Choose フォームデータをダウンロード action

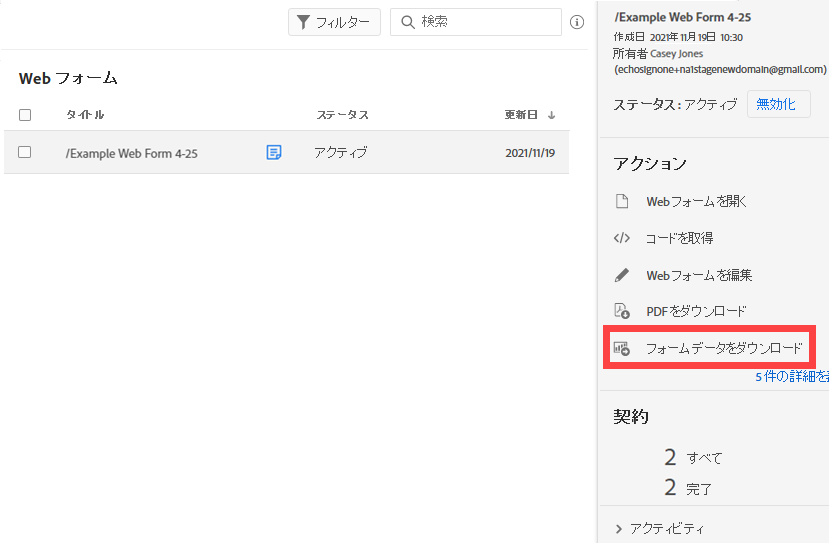(724, 349)
